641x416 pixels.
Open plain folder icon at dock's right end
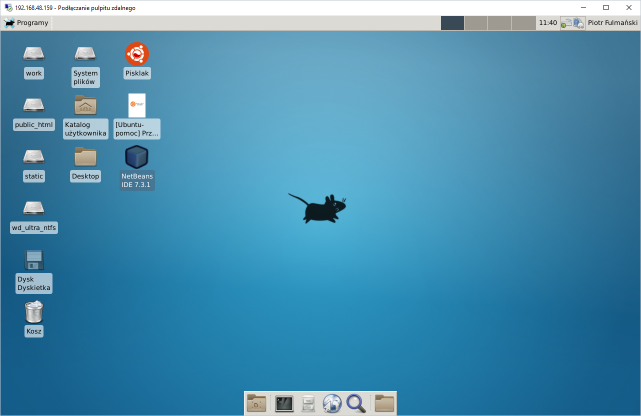coord(384,404)
